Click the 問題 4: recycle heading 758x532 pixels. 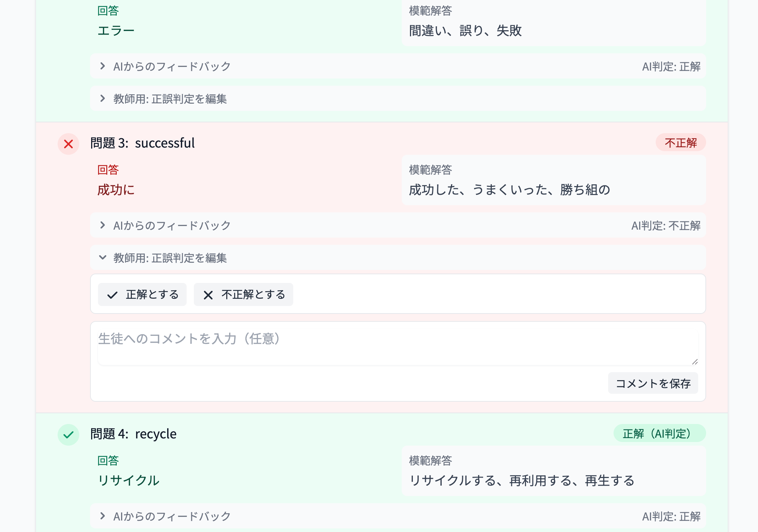pyautogui.click(x=133, y=434)
